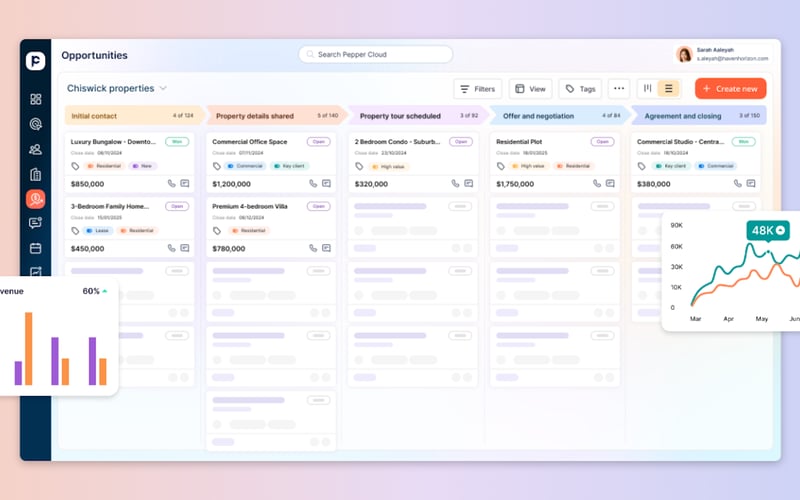
Task: Open the companies building icon in sidebar
Action: [36, 174]
